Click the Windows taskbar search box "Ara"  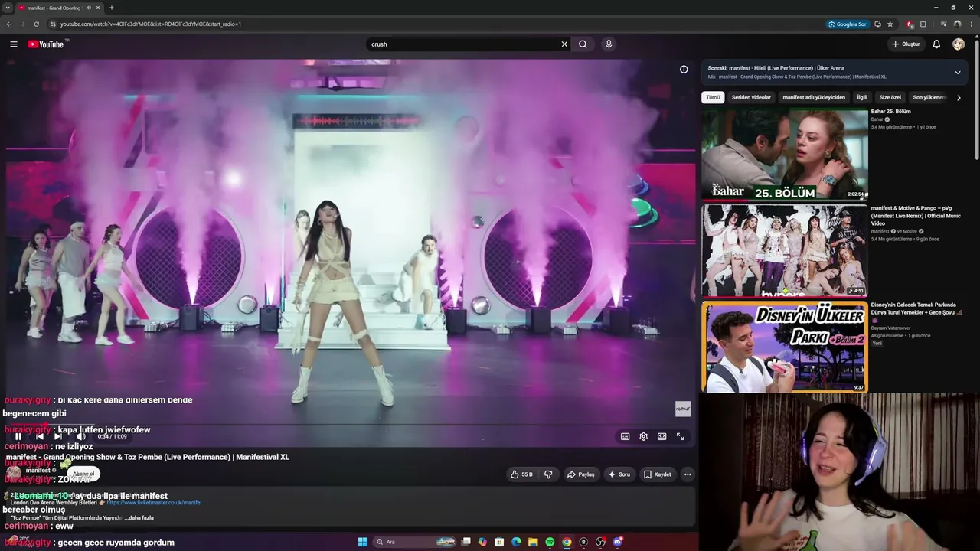tap(414, 542)
